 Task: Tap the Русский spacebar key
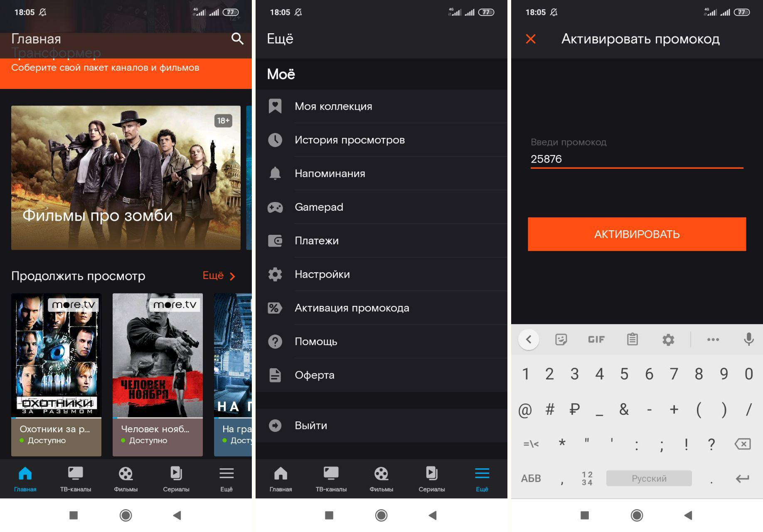[649, 478]
